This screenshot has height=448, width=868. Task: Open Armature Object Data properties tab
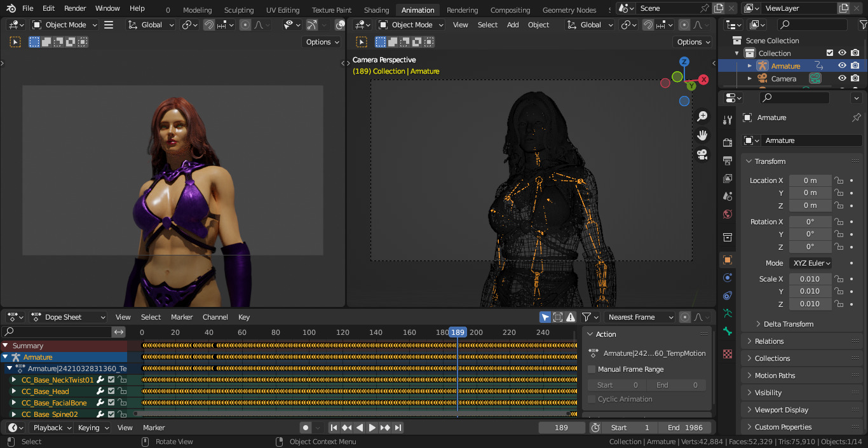tap(728, 313)
